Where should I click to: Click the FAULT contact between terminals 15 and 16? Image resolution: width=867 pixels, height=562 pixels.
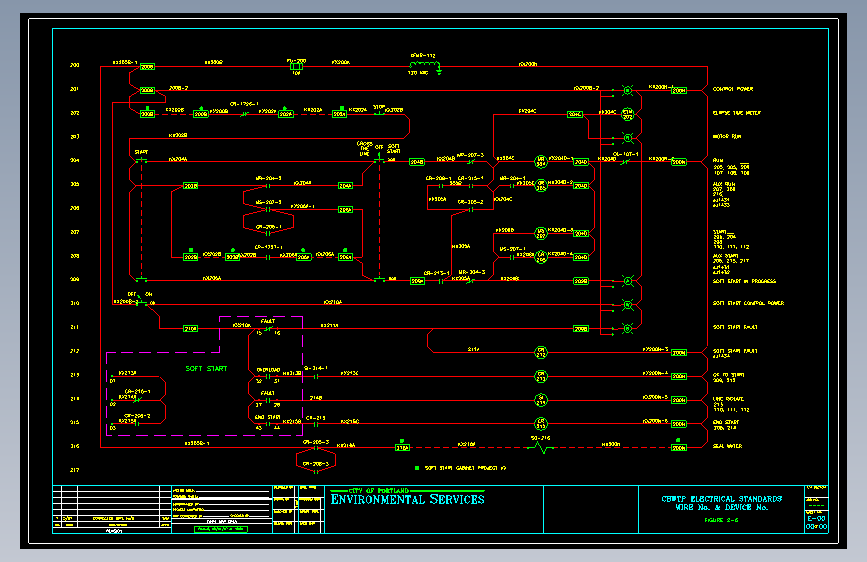click(268, 329)
